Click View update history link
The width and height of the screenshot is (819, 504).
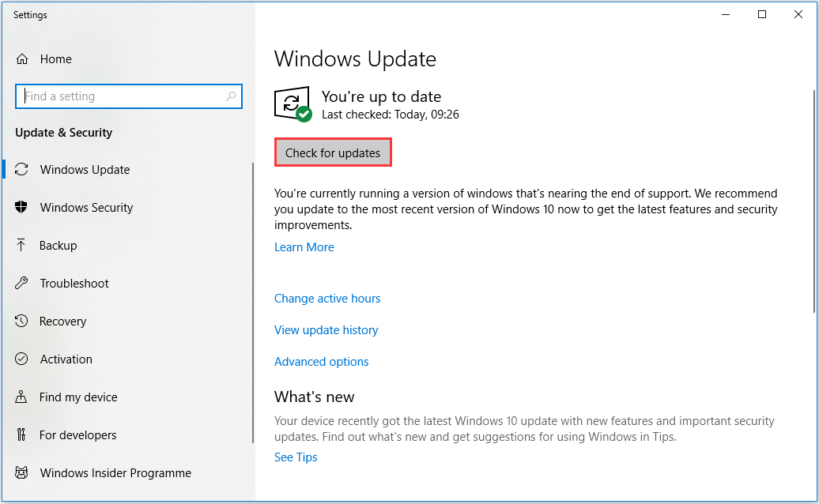point(326,330)
